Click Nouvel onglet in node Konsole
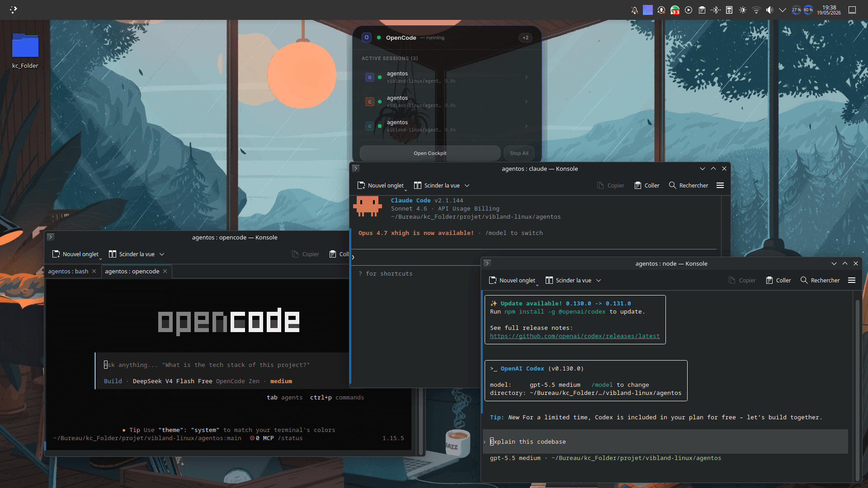 pos(512,281)
